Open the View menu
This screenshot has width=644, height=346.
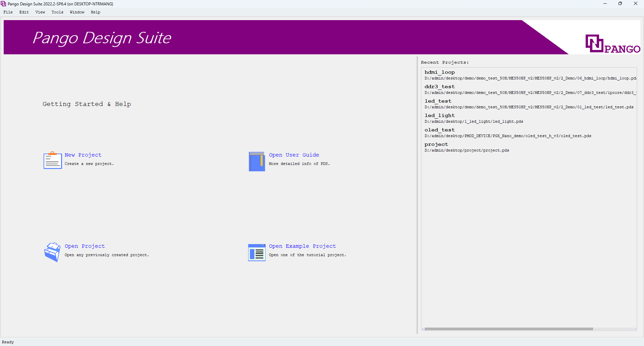coord(40,12)
